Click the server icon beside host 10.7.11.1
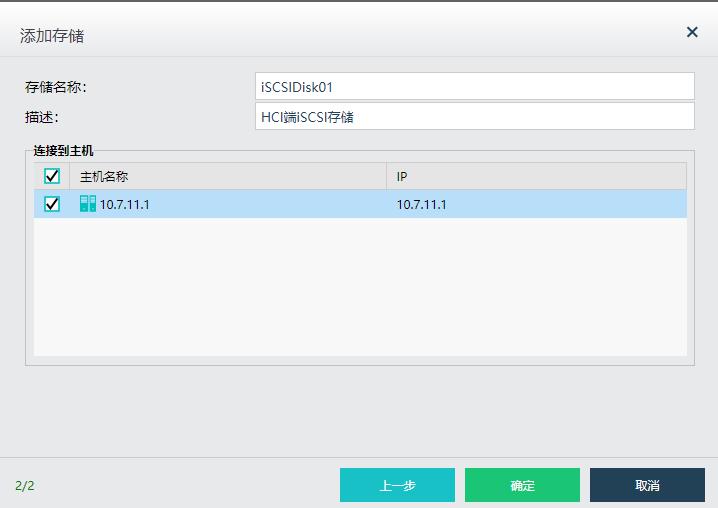The height and width of the screenshot is (508, 718). (x=88, y=204)
